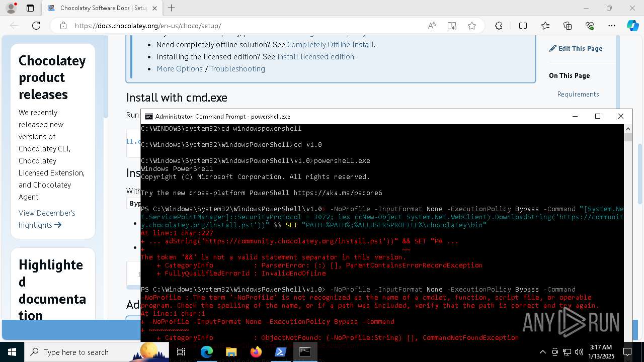Show hidden system tray icons
Screen dimensions: 644x362
click(543, 352)
